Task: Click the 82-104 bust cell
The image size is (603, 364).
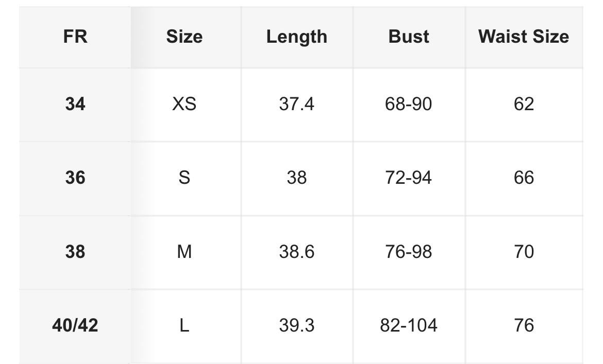Action: pos(408,325)
